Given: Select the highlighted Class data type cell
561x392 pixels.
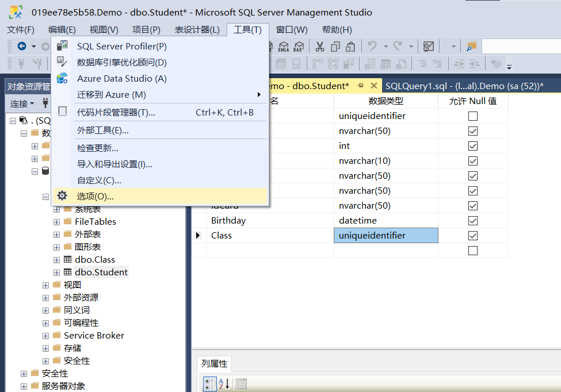Looking at the screenshot, I should point(386,236).
